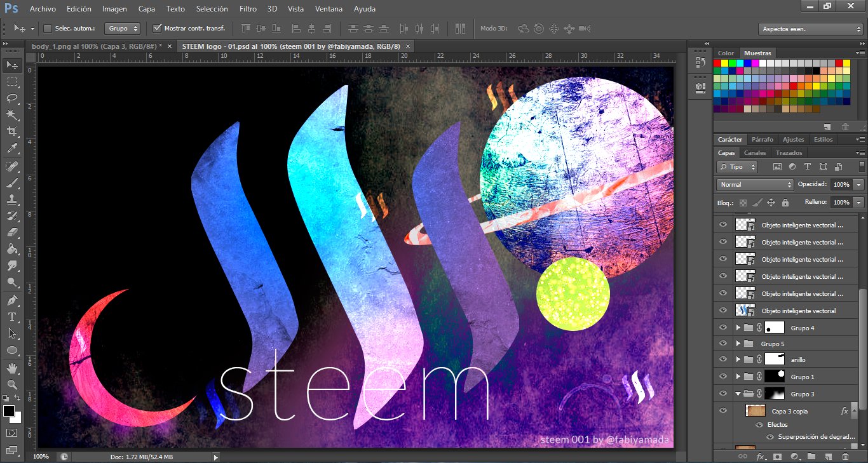
Task: Click the new adjustment layer button
Action: pyautogui.click(x=794, y=456)
